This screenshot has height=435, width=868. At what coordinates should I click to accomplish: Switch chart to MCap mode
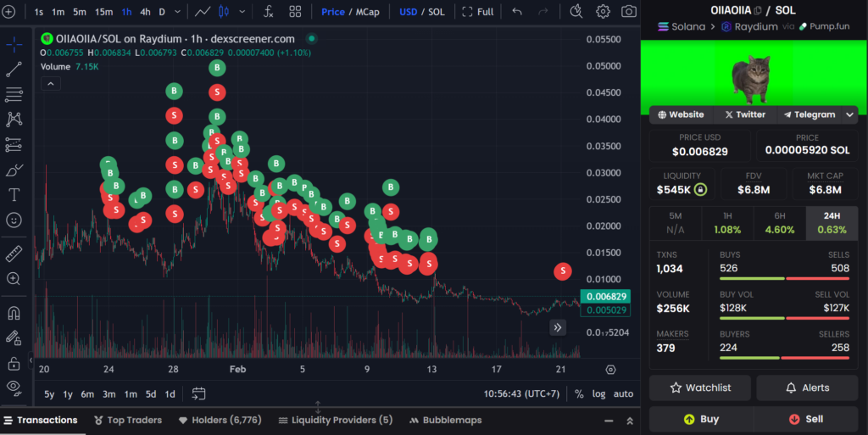tap(368, 12)
